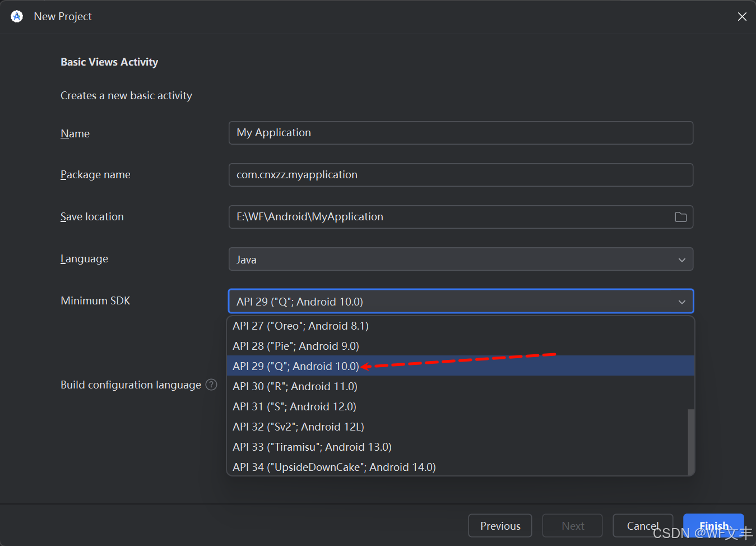Select API 32 Sv2 Android 12L
The image size is (756, 546).
click(x=298, y=427)
